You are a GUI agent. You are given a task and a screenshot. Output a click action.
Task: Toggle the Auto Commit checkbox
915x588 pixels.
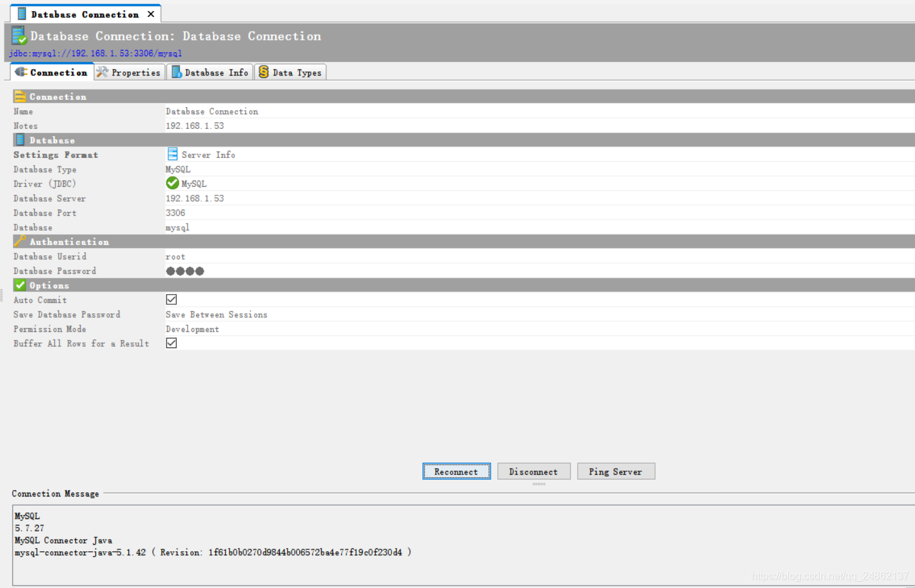172,299
